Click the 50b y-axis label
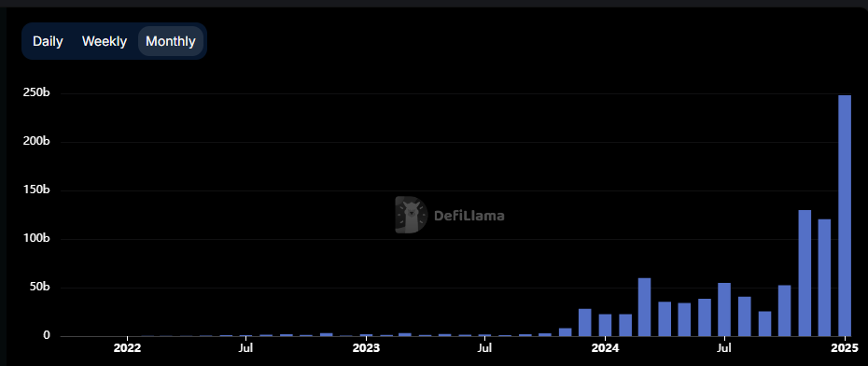868x366 pixels. [39, 288]
